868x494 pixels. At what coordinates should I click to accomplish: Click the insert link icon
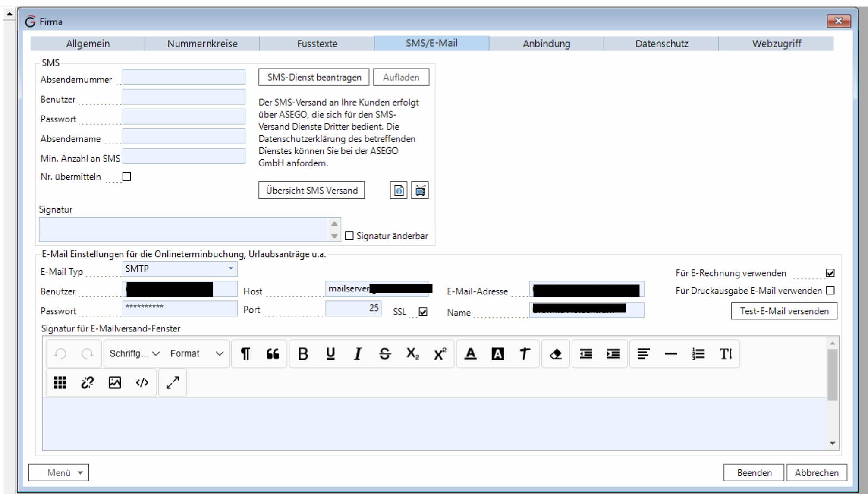coord(88,382)
